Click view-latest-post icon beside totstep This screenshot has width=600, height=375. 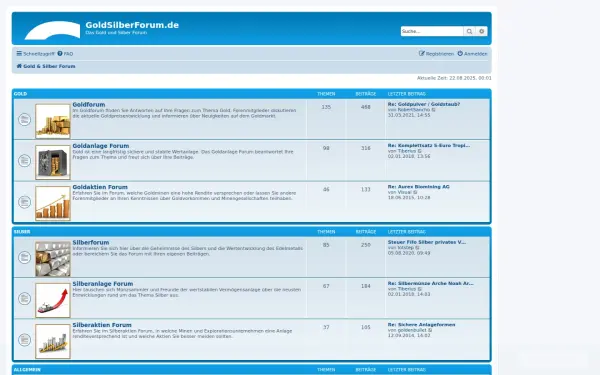coord(417,248)
